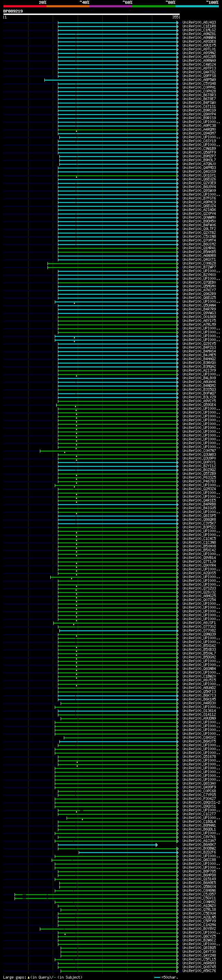Click the UniRef100_B4FSW0 label
The height and width of the screenshot is (980, 222).
click(x=199, y=103)
